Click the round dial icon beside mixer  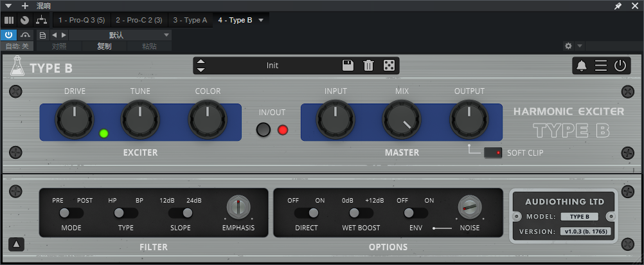(25, 20)
